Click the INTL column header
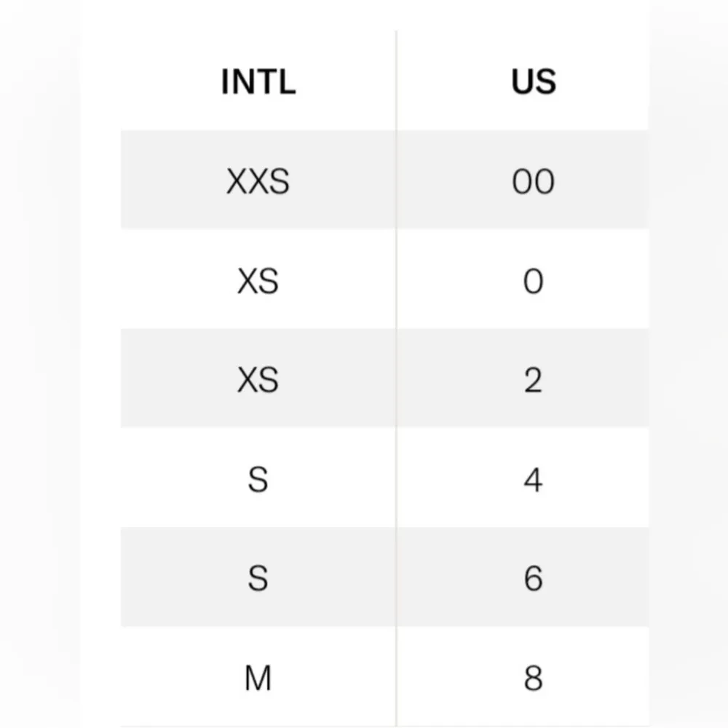Screen dimensions: 728x728 (x=258, y=82)
